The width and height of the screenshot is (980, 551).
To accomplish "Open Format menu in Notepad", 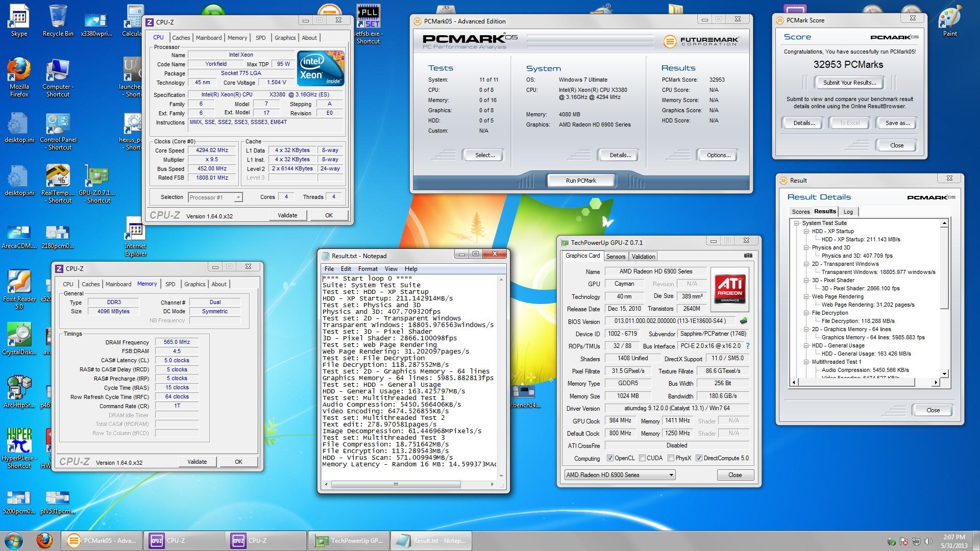I will (x=367, y=269).
